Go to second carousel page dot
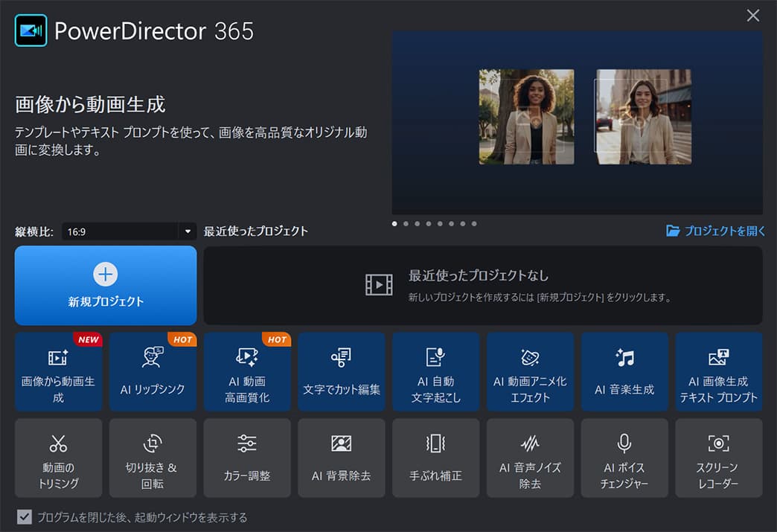The image size is (777, 532). [x=406, y=224]
